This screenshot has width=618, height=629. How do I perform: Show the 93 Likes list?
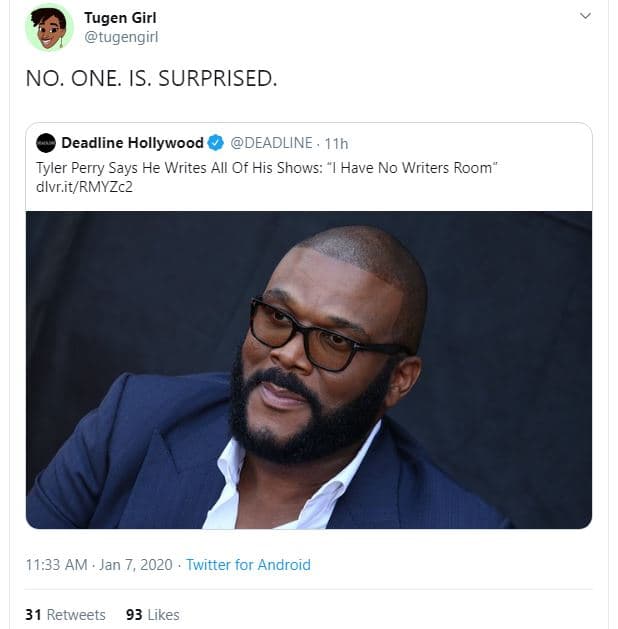pos(152,614)
